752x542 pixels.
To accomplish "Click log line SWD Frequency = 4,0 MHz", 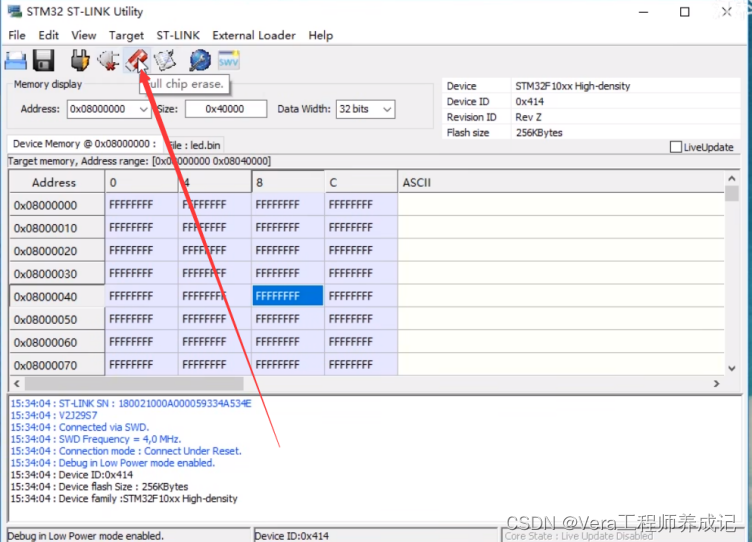I will pyautogui.click(x=96, y=439).
